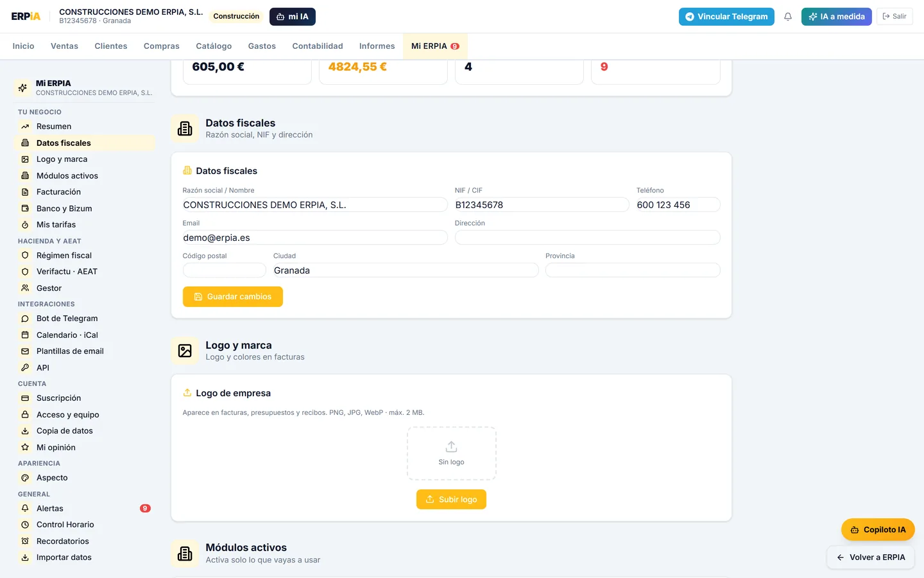The width and height of the screenshot is (924, 578).
Task: Click the Construcción sector badge
Action: [236, 17]
